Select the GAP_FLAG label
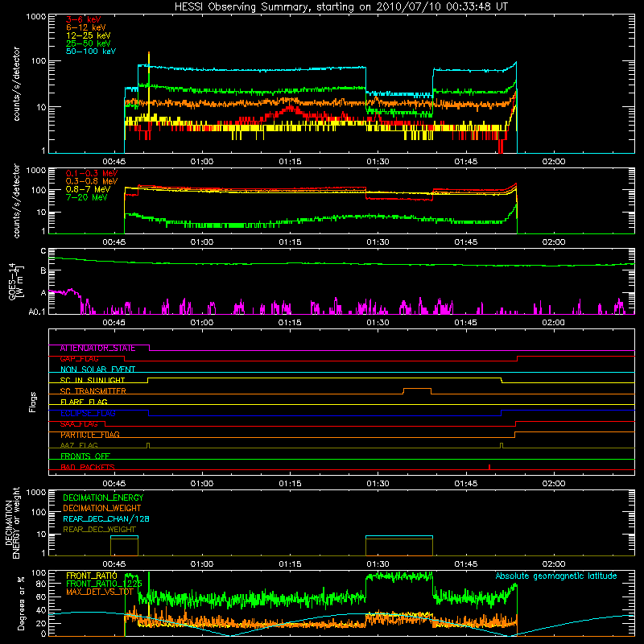Viewport: 644px width, 644px height. coord(79,359)
